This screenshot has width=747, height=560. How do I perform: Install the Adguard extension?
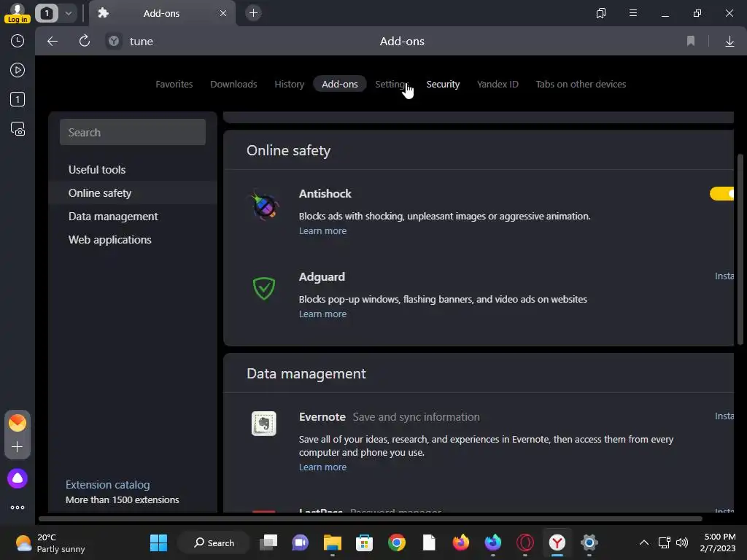[724, 276]
